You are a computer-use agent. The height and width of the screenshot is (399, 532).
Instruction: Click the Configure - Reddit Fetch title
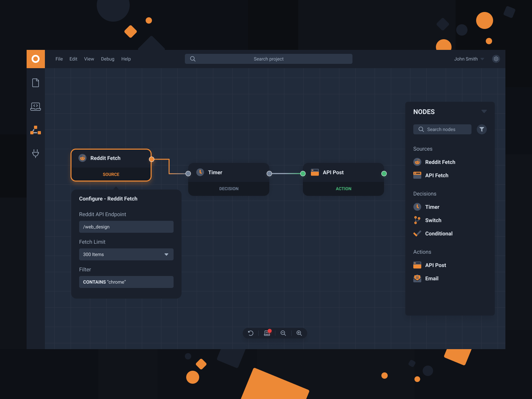point(108,199)
